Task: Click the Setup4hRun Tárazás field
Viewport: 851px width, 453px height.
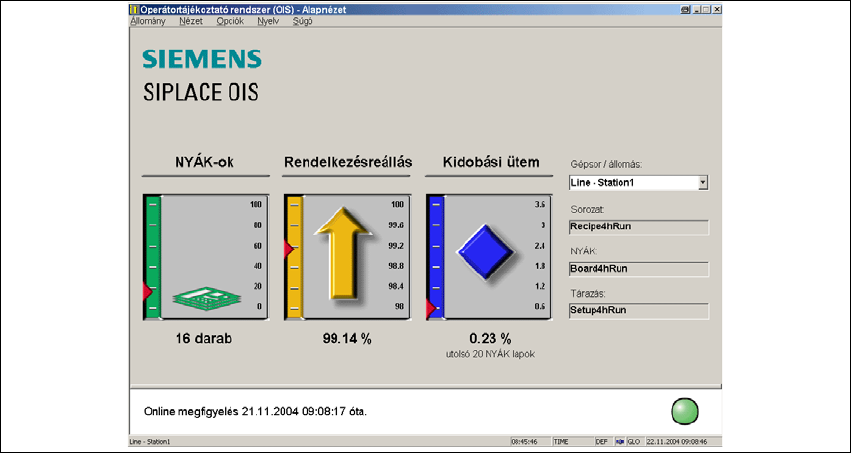Action: (x=638, y=311)
